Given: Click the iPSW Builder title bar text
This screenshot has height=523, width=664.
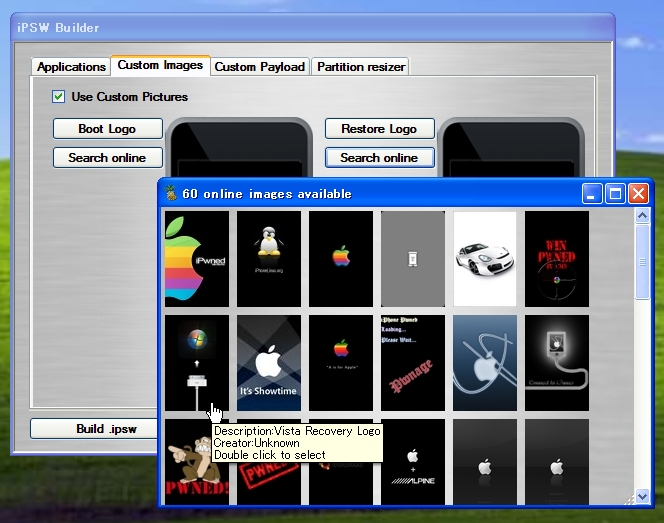Looking at the screenshot, I should pos(58,28).
